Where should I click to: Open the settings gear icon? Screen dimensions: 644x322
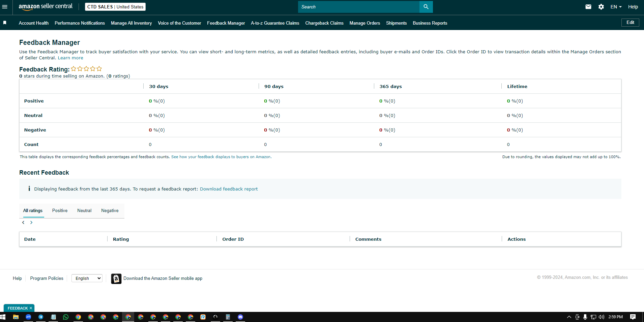point(601,7)
